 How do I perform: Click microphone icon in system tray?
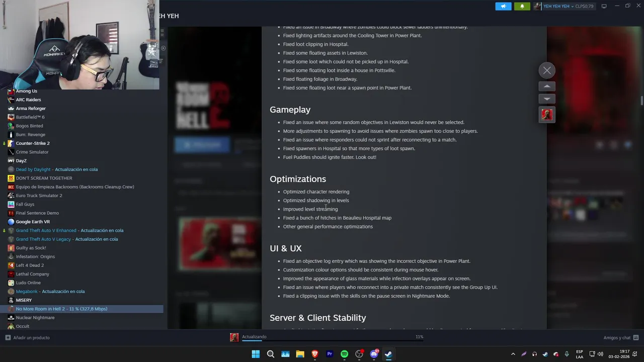coord(567,354)
